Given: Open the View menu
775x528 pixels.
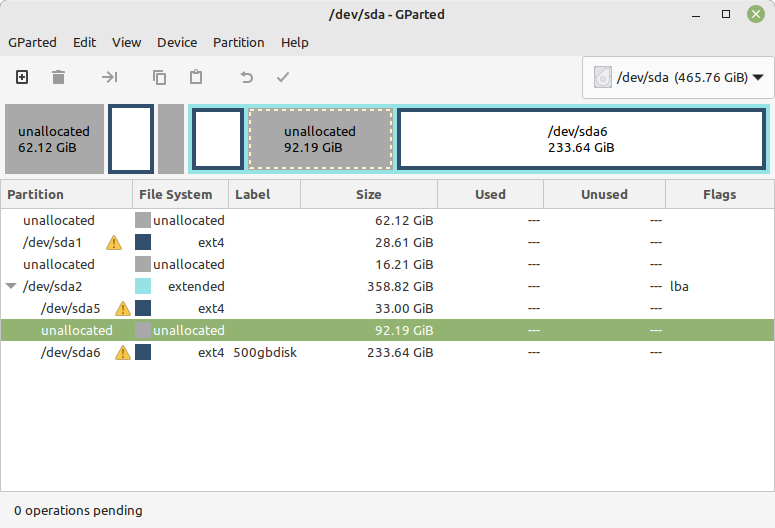Looking at the screenshot, I should 127,43.
